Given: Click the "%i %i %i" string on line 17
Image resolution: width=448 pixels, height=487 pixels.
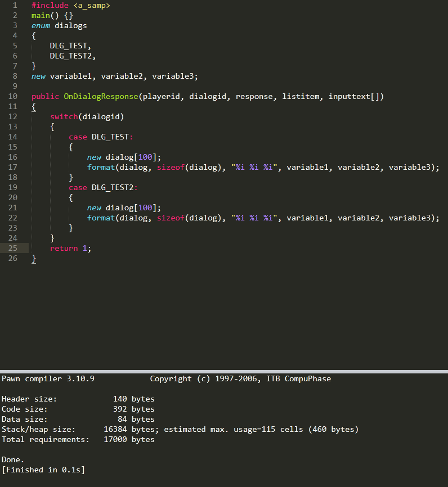Looking at the screenshot, I should [254, 168].
